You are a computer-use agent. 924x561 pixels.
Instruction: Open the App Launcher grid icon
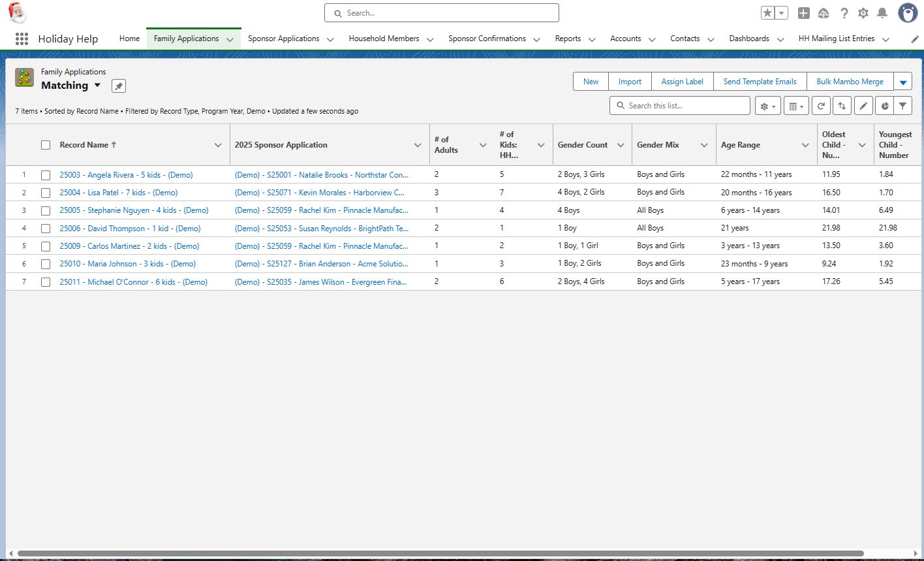22,39
